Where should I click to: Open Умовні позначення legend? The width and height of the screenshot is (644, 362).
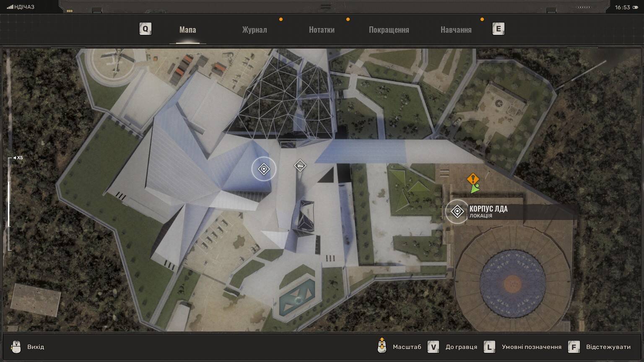(x=531, y=347)
